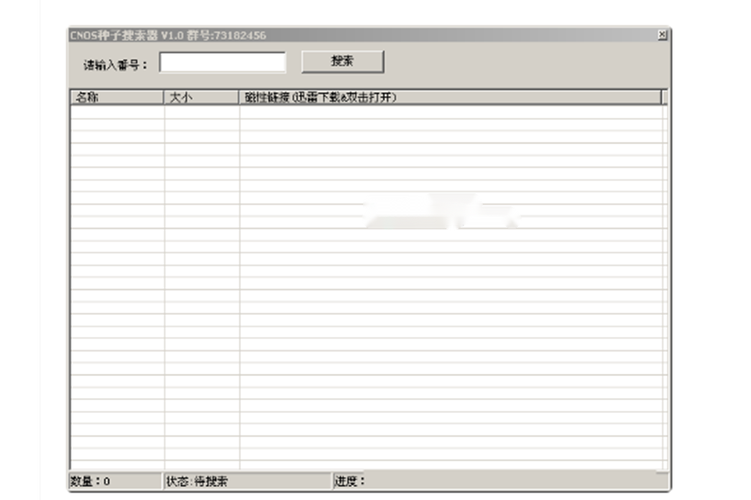Sort by the 大小 column header
The height and width of the screenshot is (500, 751).
click(201, 98)
